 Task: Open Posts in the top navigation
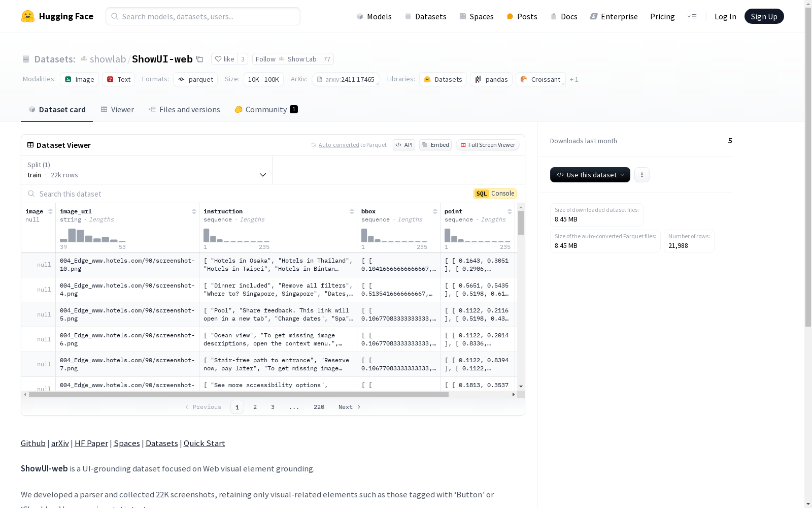click(x=522, y=16)
